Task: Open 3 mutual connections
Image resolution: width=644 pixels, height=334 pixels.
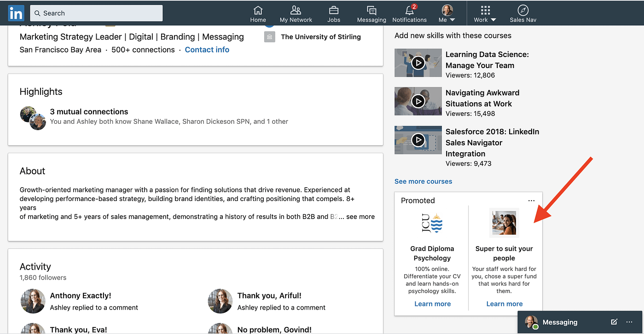Action: tap(89, 111)
